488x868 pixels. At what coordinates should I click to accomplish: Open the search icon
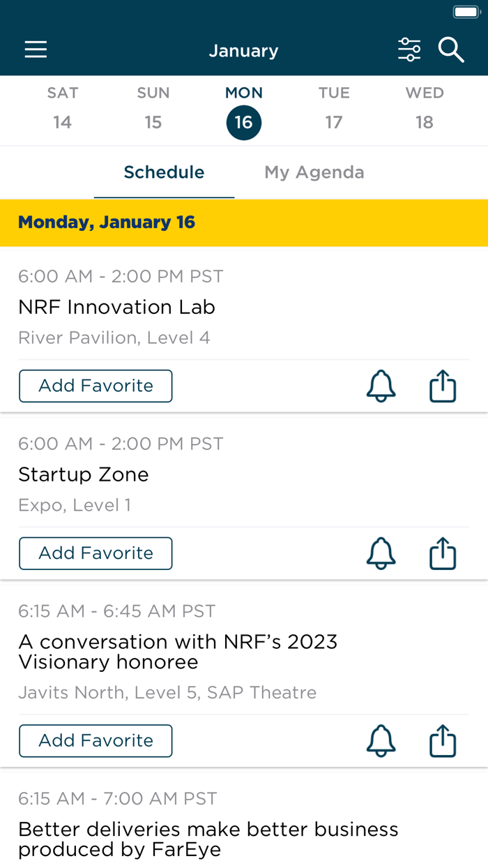(x=451, y=50)
